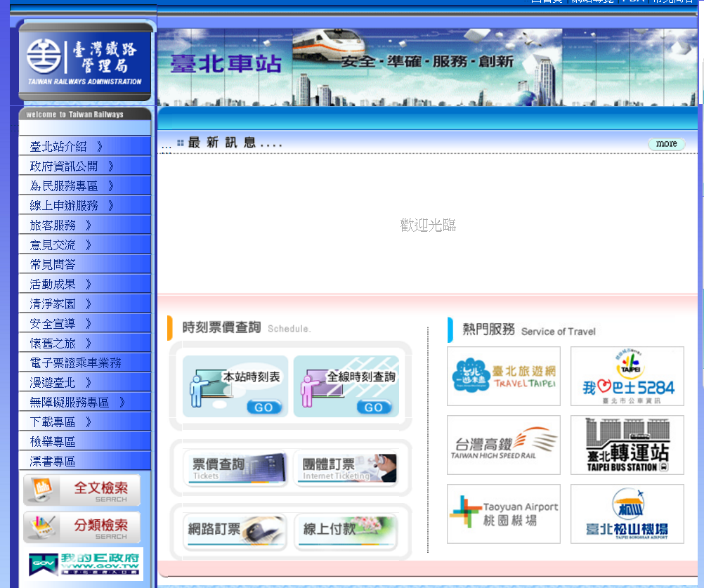Image resolution: width=704 pixels, height=588 pixels.
Task: Open the 線上付款 online payment banner
Action: tap(346, 533)
